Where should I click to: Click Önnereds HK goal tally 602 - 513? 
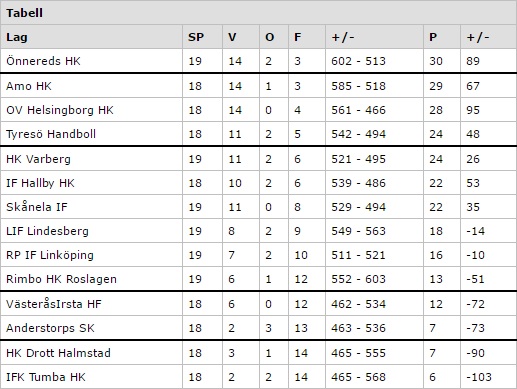[x=358, y=61]
